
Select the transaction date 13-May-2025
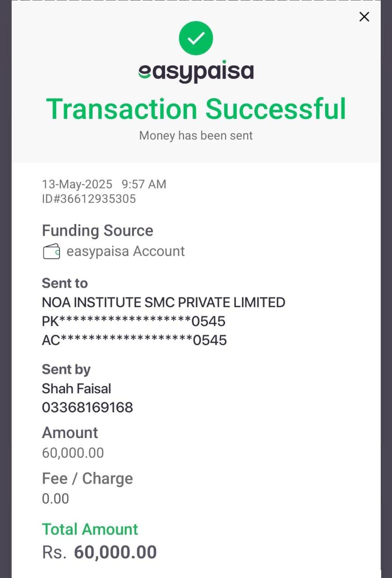tap(77, 184)
